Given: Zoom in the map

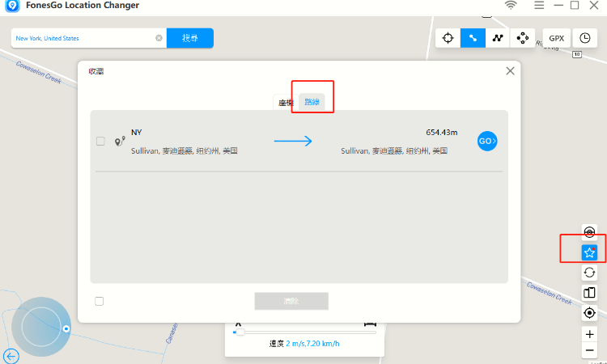Looking at the screenshot, I should (589, 334).
